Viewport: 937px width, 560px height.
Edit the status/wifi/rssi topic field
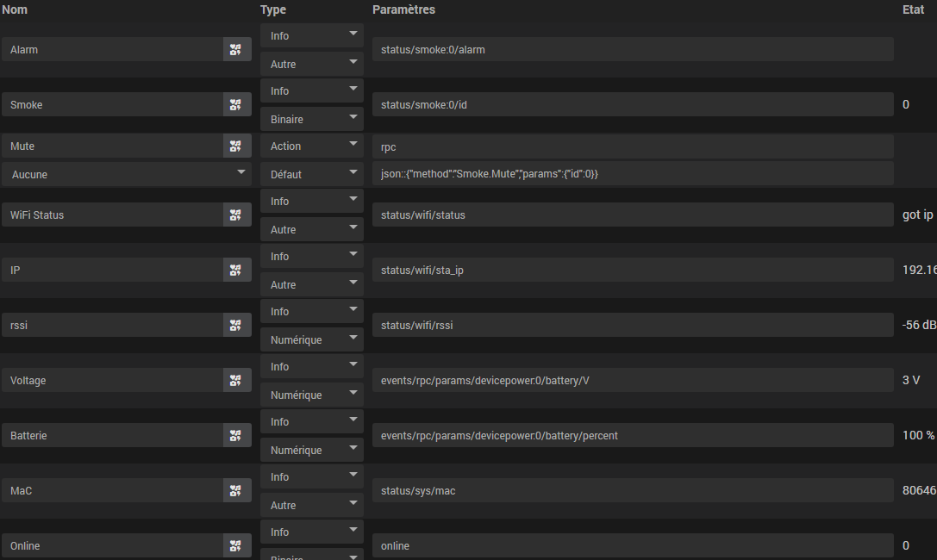[x=633, y=326]
